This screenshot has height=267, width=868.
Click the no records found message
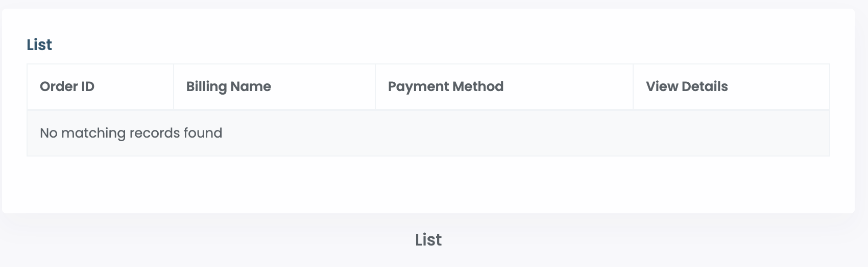[x=131, y=133]
